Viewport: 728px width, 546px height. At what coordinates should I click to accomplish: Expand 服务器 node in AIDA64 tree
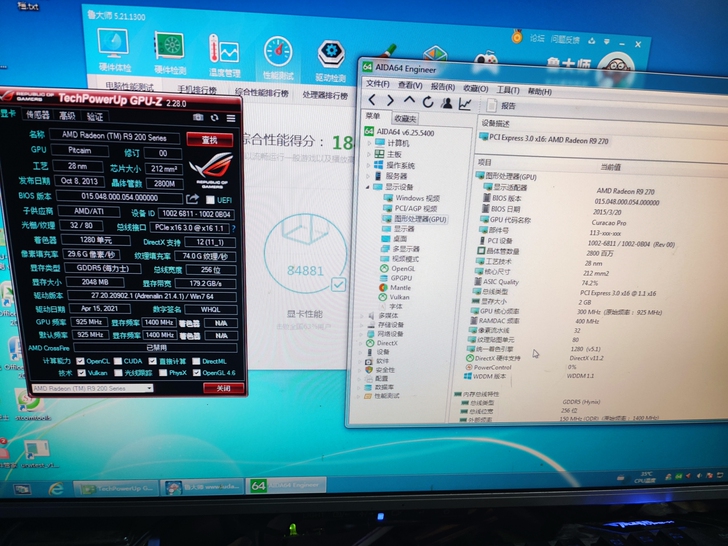(368, 176)
